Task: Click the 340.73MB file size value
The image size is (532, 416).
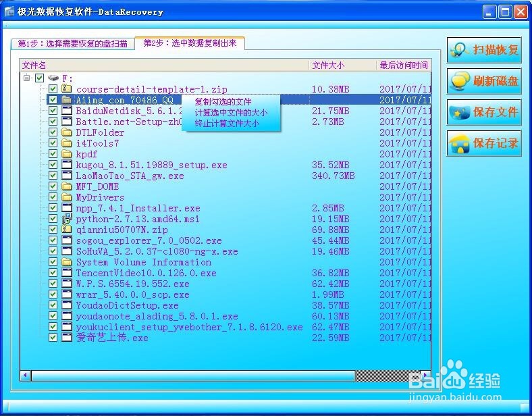Action: click(334, 176)
